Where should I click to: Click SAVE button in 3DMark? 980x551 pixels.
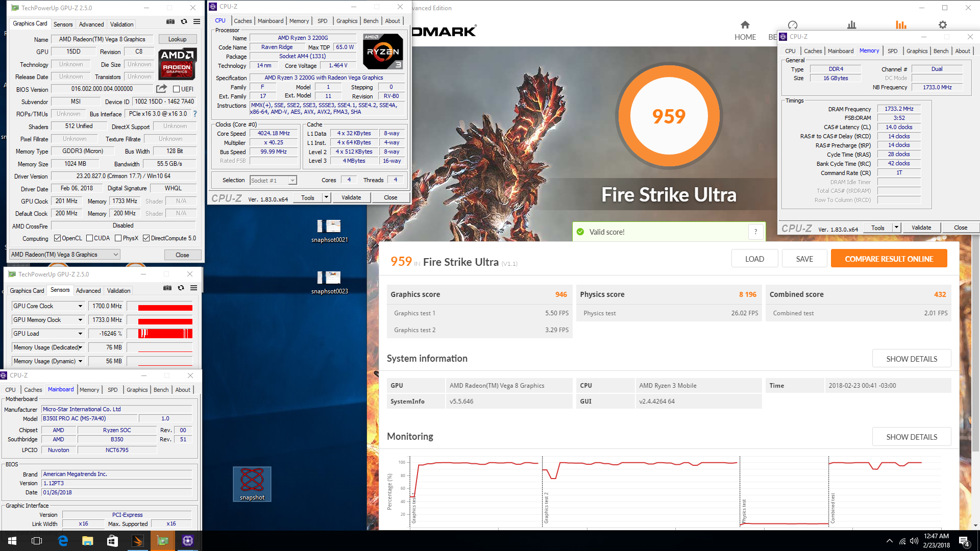point(804,259)
